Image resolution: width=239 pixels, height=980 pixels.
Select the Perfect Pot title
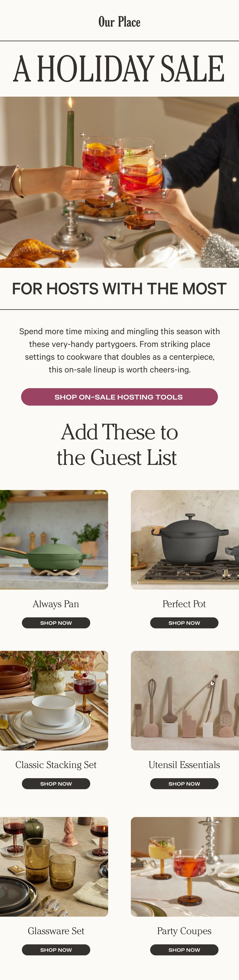click(184, 604)
